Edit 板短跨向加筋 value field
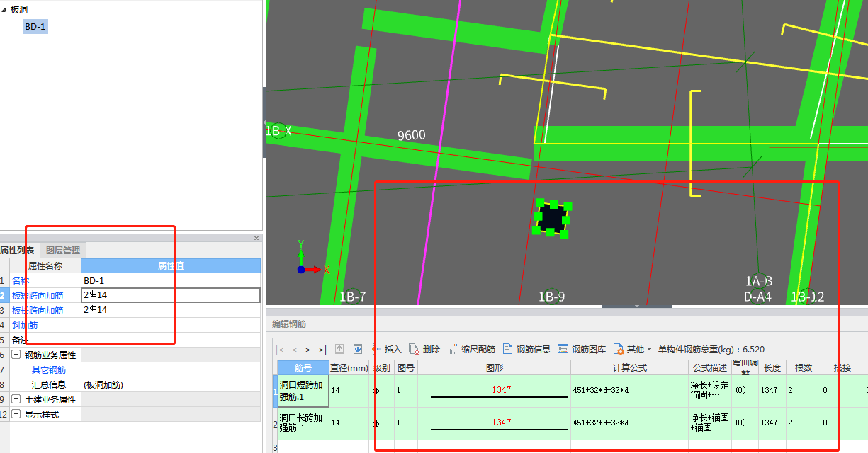The image size is (868, 453). click(x=171, y=295)
